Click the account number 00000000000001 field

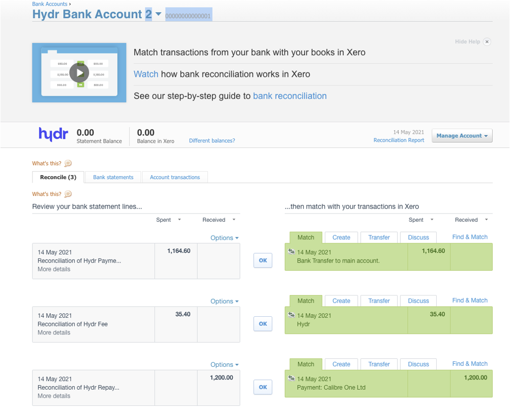pos(189,15)
